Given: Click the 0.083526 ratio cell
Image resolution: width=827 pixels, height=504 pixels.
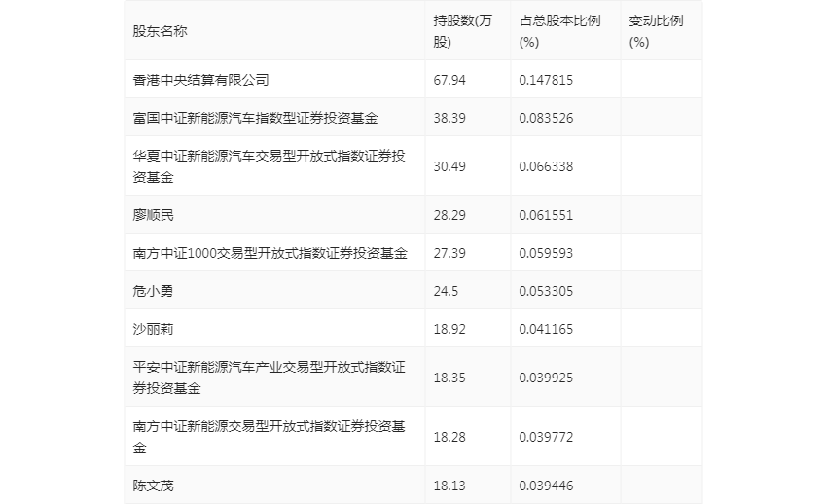Looking at the screenshot, I should (546, 118).
